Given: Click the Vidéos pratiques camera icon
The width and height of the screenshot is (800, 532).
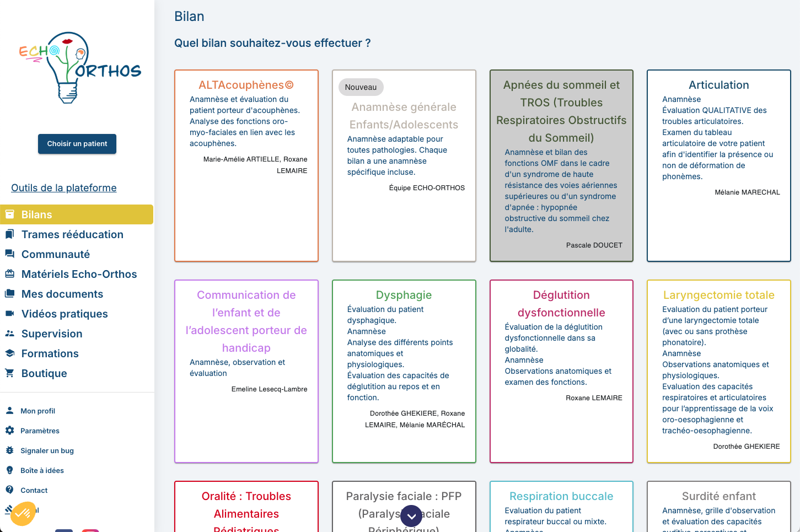Looking at the screenshot, I should tap(10, 314).
